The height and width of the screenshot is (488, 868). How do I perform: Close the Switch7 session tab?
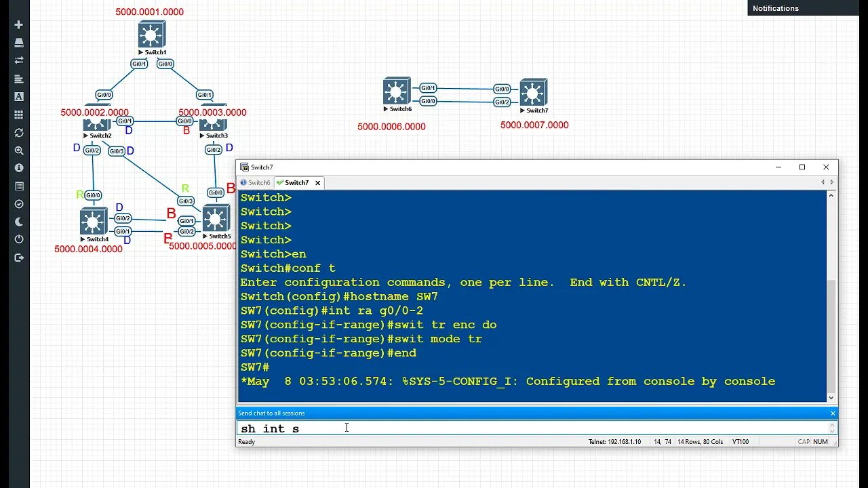pyautogui.click(x=317, y=182)
